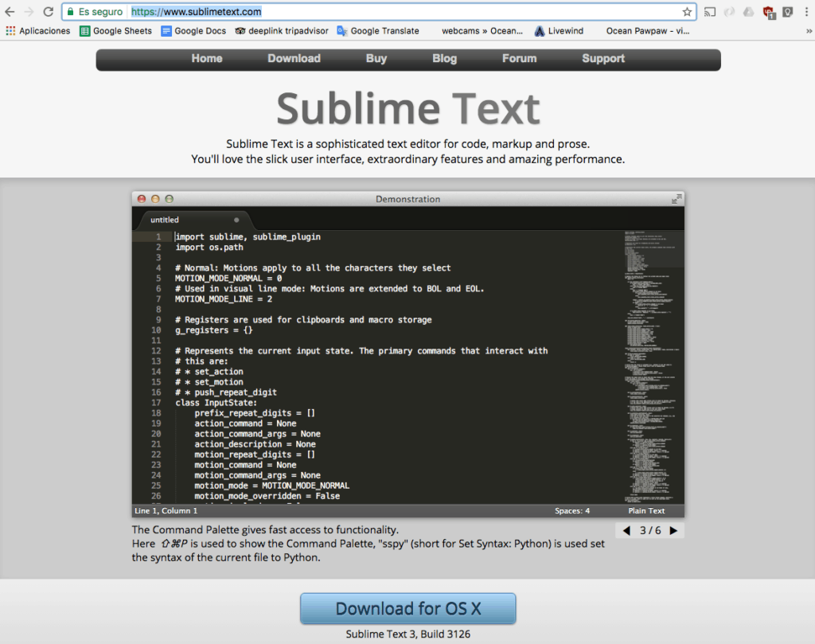Viewport: 815px width, 644px height.
Task: Bookmark this page with the star icon
Action: [687, 11]
